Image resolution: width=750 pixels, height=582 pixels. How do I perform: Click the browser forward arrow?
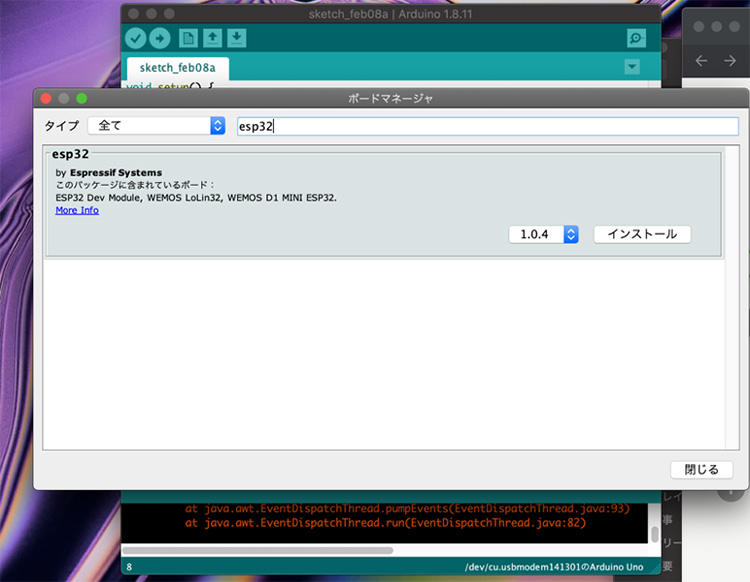tap(730, 61)
